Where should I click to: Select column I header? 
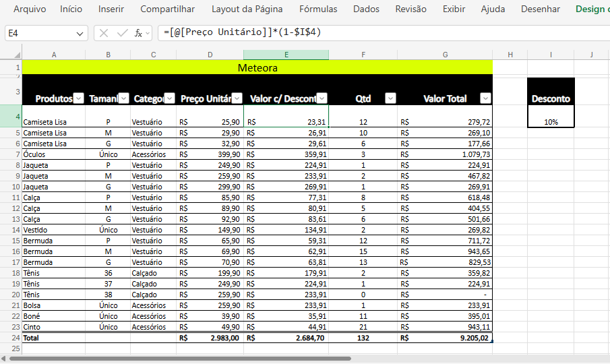(551, 55)
